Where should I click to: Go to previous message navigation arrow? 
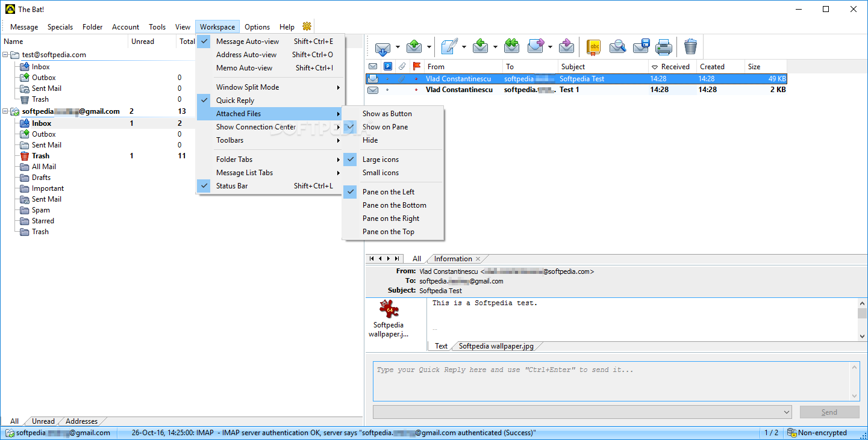coord(380,259)
